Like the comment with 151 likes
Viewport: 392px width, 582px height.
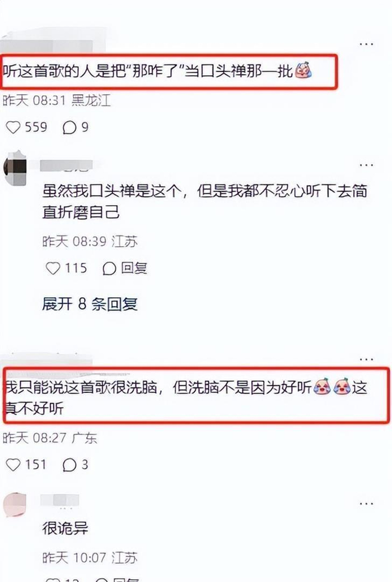click(x=13, y=464)
